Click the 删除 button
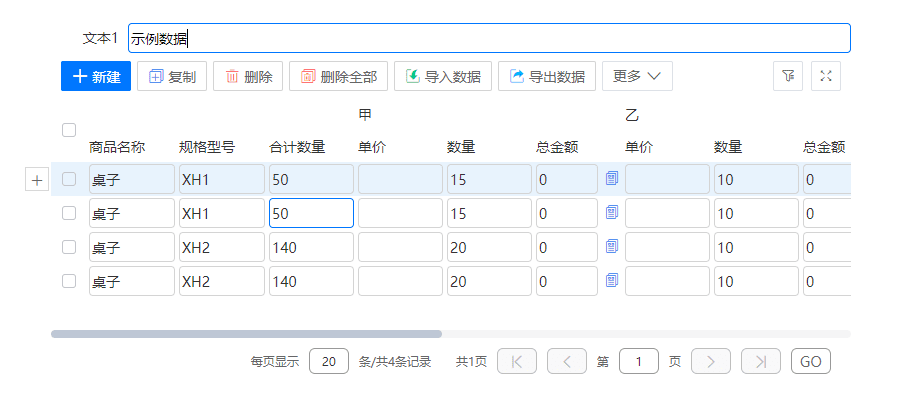Viewport: 911px width, 396px height. pyautogui.click(x=248, y=76)
